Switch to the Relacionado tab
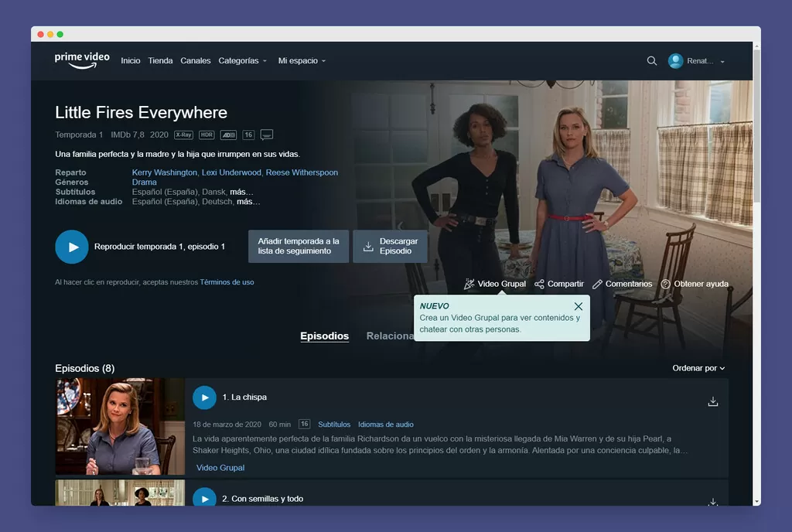This screenshot has width=792, height=532. tap(390, 336)
